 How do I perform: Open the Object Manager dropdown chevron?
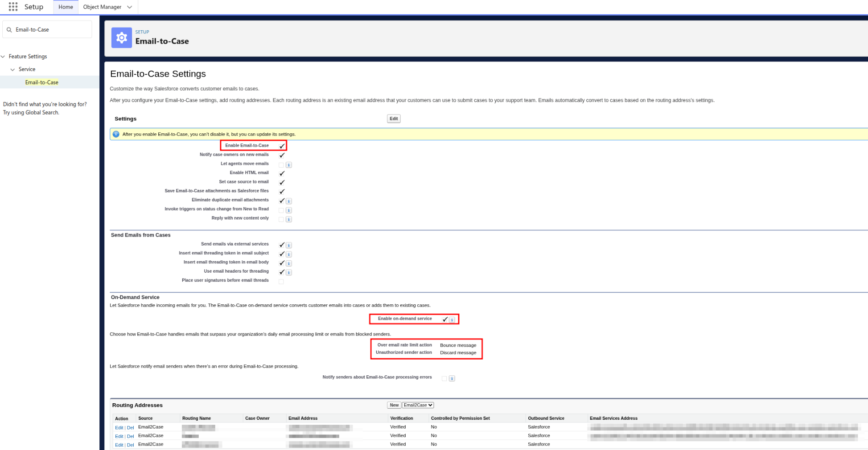[x=130, y=7]
